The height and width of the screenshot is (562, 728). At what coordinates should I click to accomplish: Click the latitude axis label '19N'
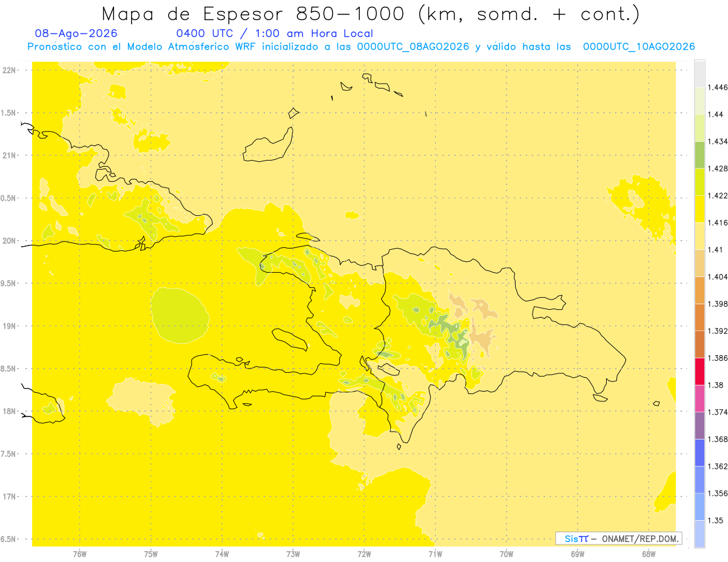[x=8, y=326]
